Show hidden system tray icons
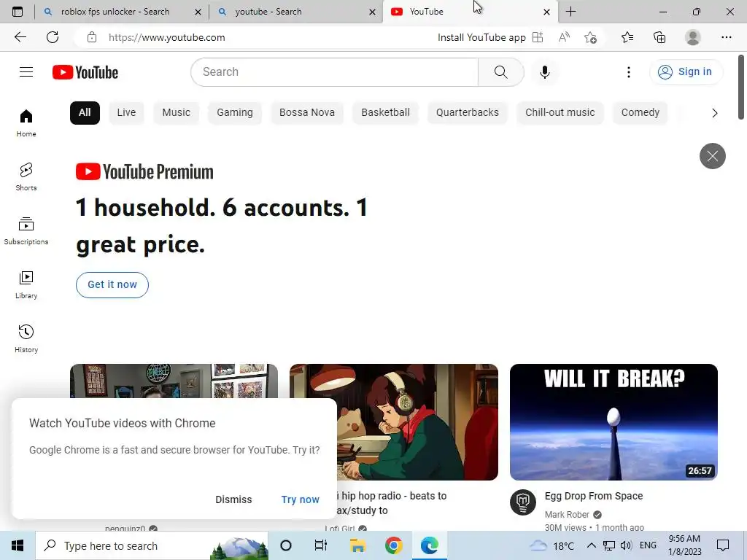Image resolution: width=747 pixels, height=560 pixels. point(591,545)
